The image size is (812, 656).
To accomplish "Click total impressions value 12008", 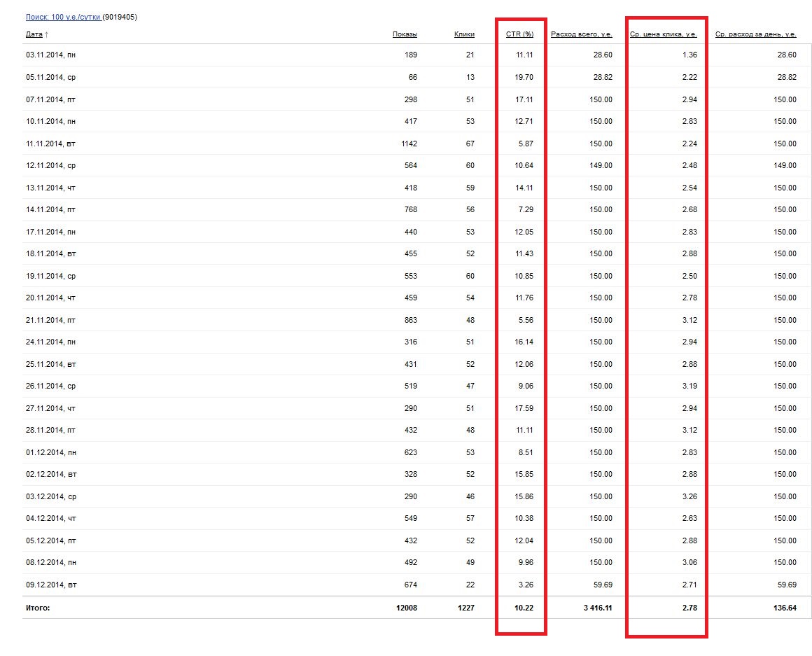I will (x=407, y=608).
